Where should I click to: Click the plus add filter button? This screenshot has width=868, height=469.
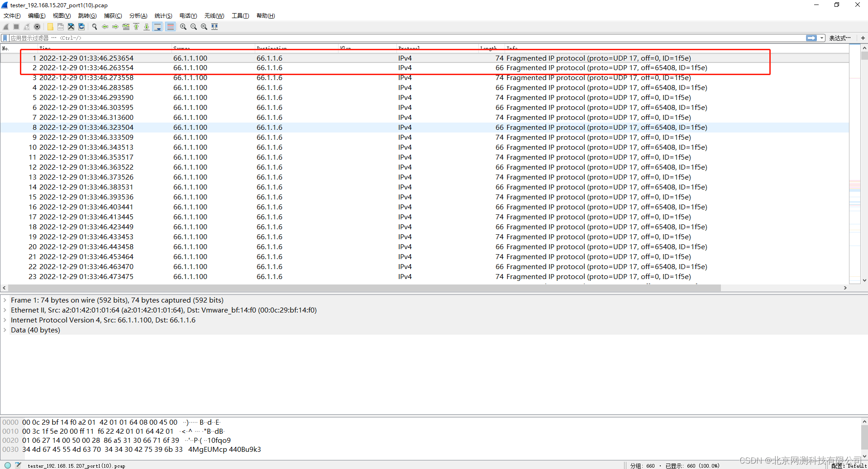pos(863,38)
